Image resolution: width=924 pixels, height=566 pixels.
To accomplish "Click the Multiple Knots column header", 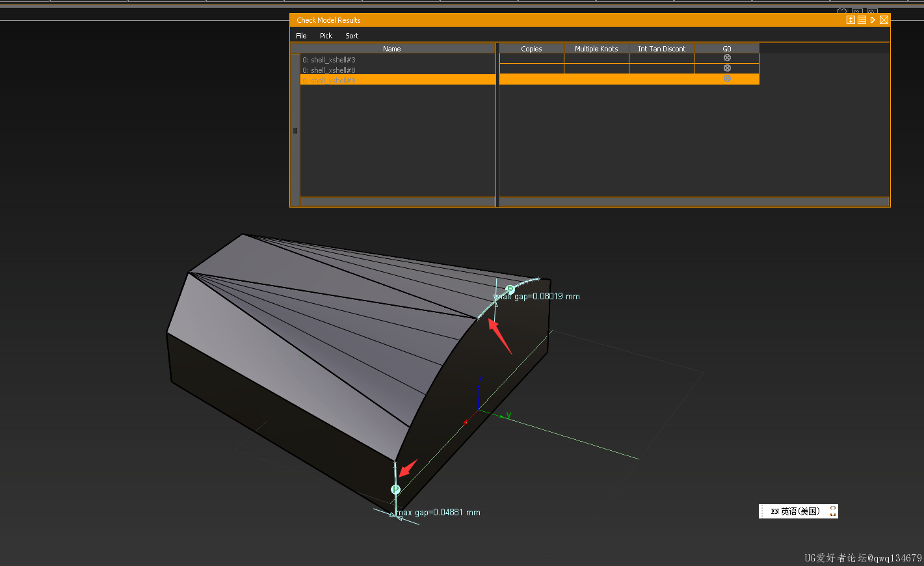I will pos(596,49).
